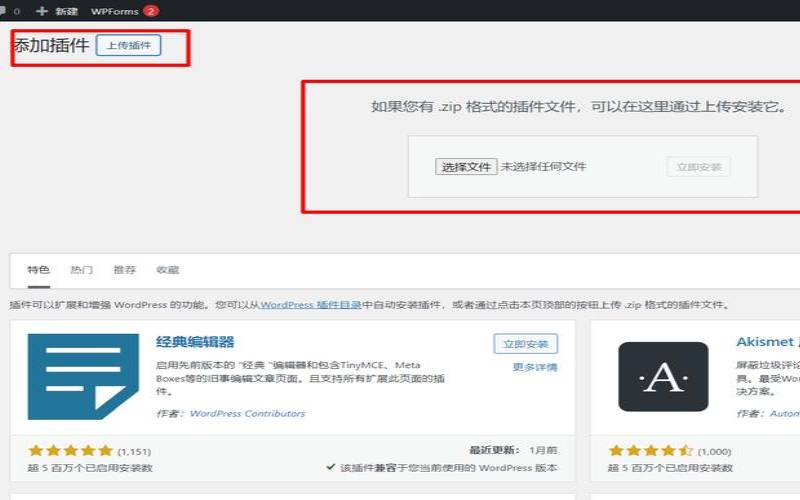Click the greyed 立即安装 button in upload box
Viewport: 800px width, 500px height.
[698, 167]
